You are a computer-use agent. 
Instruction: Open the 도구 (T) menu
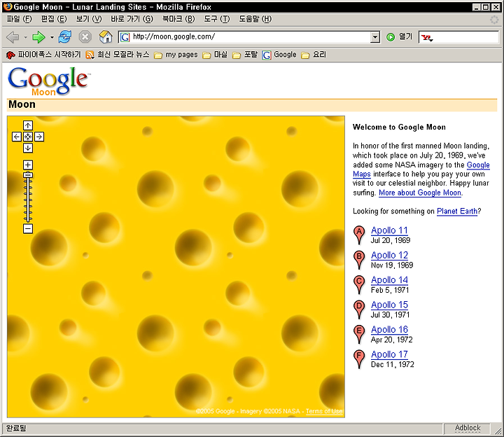point(217,19)
